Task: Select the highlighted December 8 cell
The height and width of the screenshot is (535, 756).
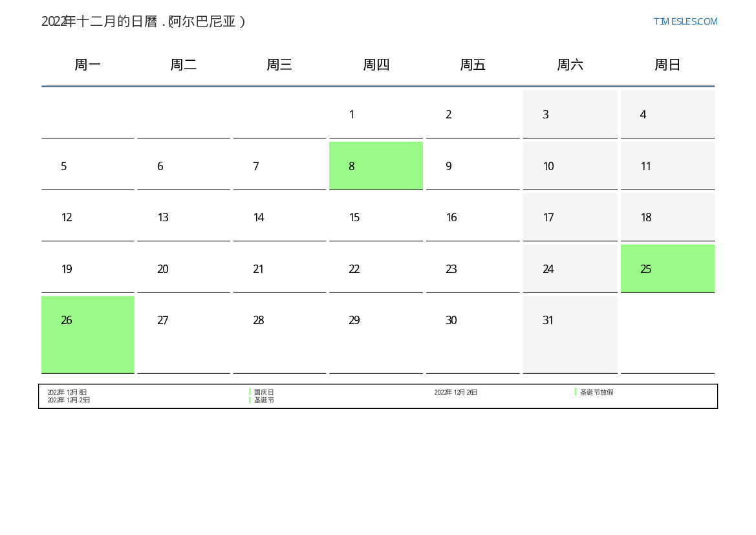Action: coord(376,166)
